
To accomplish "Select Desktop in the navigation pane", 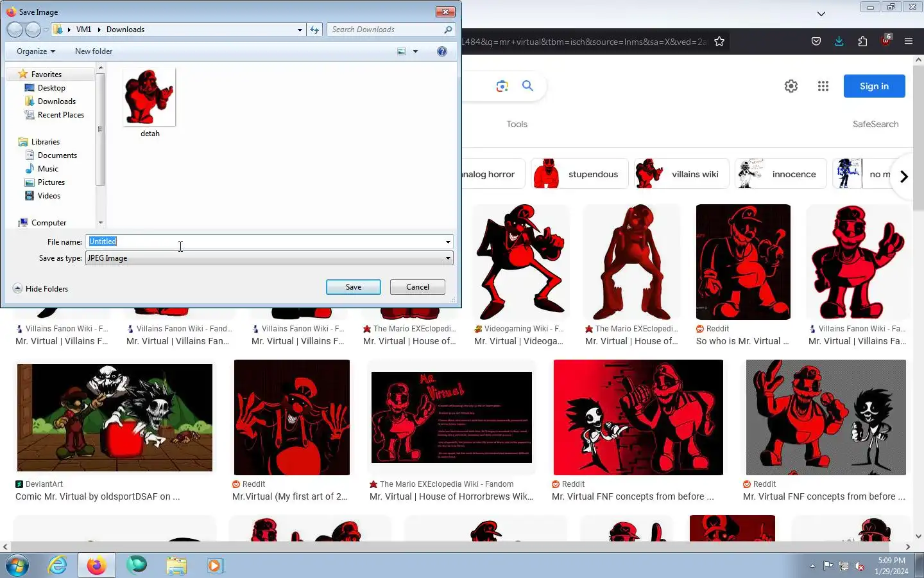I will click(51, 88).
